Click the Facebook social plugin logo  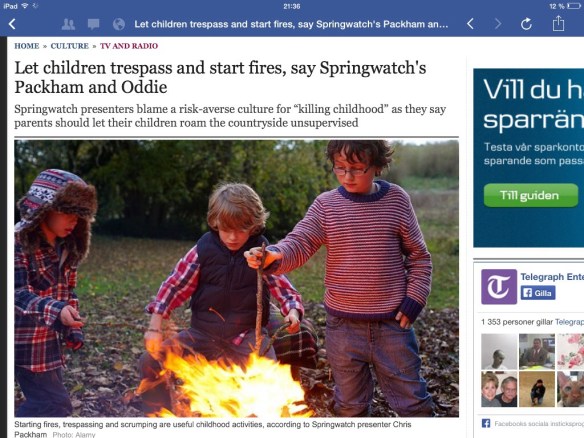coord(486,423)
